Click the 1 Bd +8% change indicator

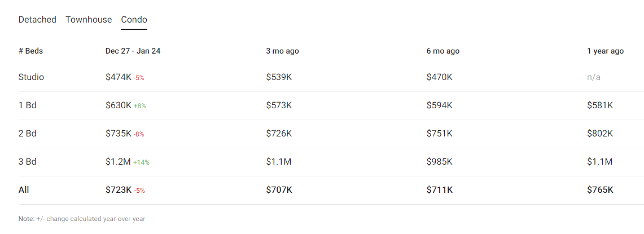(140, 106)
